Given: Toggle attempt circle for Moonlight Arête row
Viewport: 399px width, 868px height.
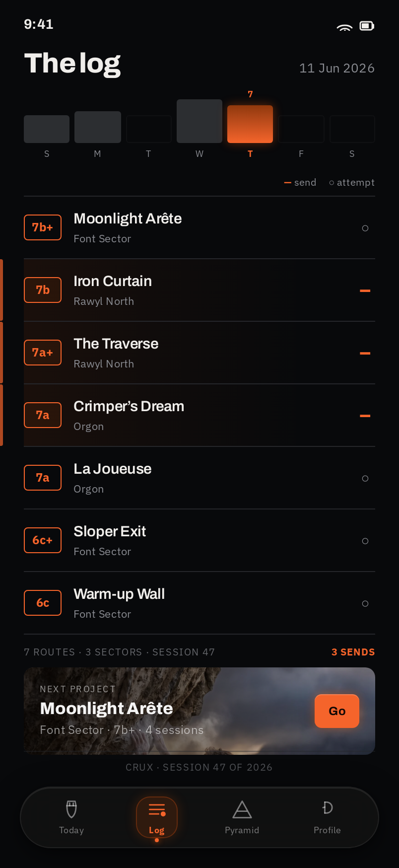Looking at the screenshot, I should pyautogui.click(x=365, y=228).
